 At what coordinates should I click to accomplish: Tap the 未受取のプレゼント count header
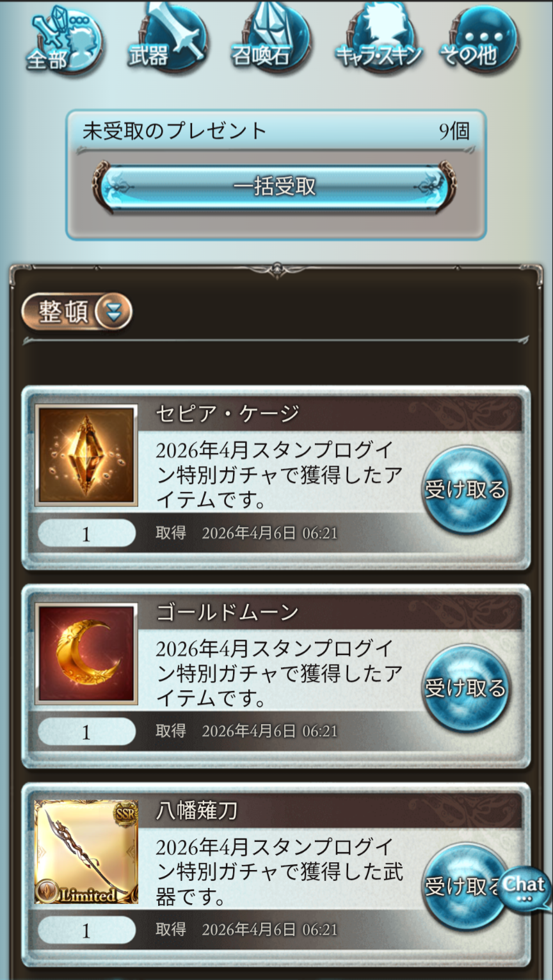pyautogui.click(x=276, y=131)
